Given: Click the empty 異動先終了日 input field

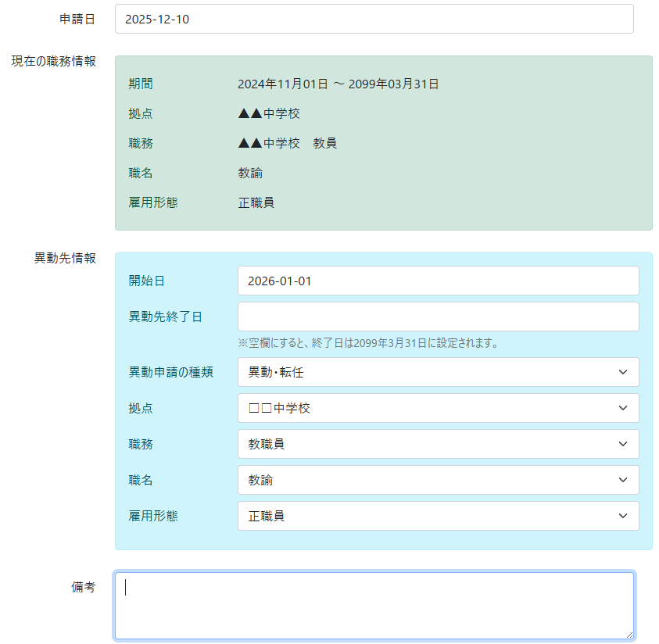Looking at the screenshot, I should point(438,317).
